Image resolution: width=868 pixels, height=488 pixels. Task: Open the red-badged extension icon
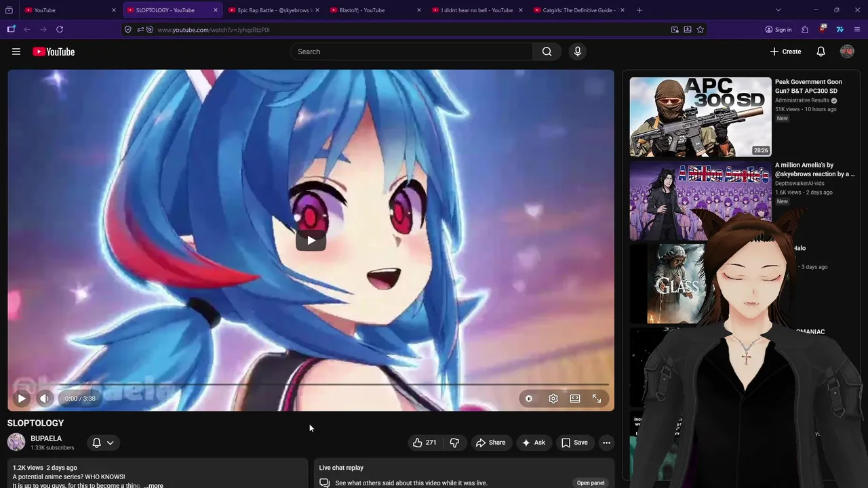pos(823,29)
